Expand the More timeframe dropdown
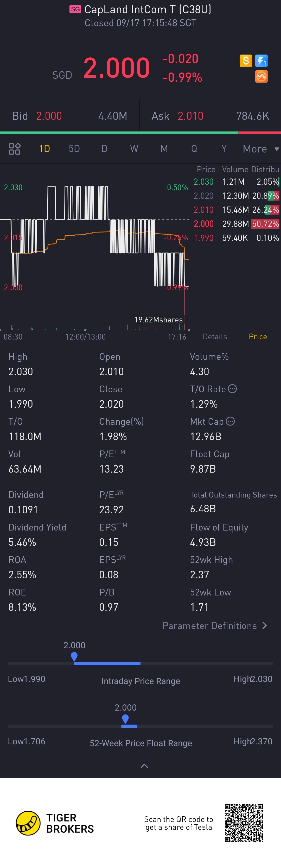This screenshot has width=281, height=868. tap(261, 149)
